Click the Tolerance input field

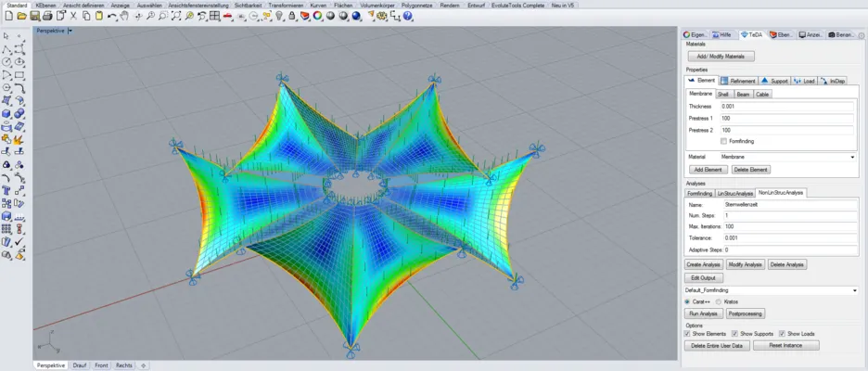(x=790, y=238)
